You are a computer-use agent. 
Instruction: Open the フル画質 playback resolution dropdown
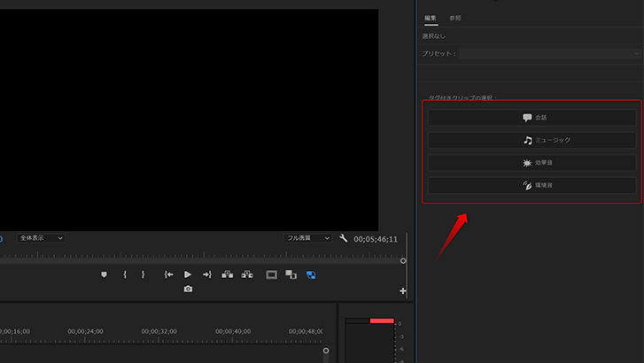307,238
